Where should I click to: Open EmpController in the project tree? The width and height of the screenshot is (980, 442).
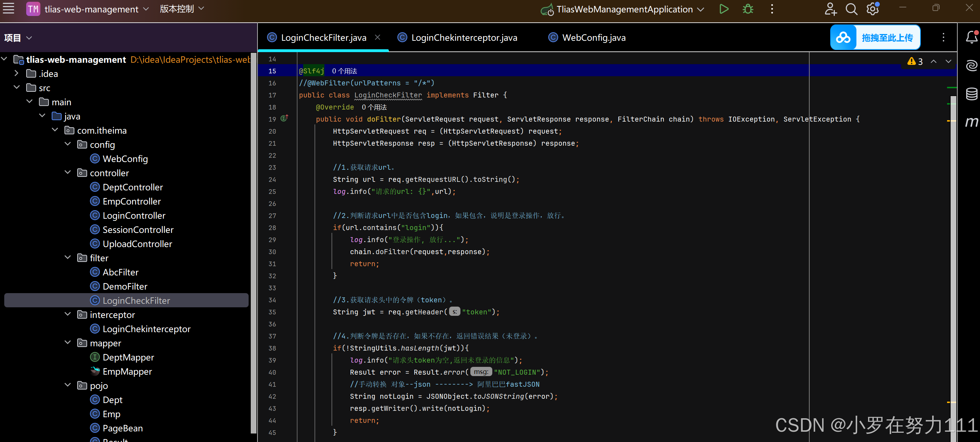point(132,201)
